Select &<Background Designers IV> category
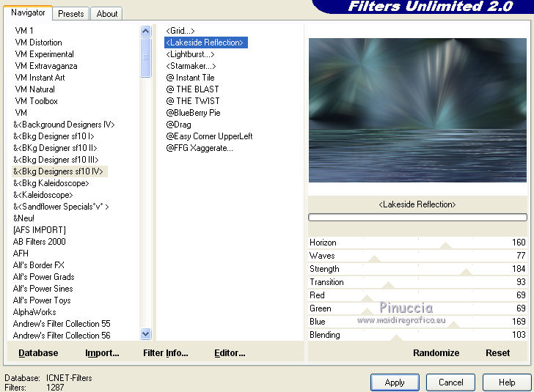This screenshot has width=534, height=392. click(64, 125)
